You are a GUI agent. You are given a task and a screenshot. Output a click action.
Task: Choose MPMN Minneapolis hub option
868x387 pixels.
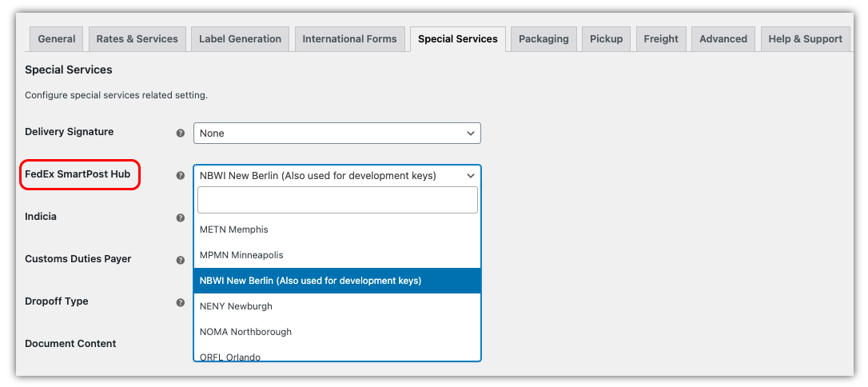tap(337, 255)
